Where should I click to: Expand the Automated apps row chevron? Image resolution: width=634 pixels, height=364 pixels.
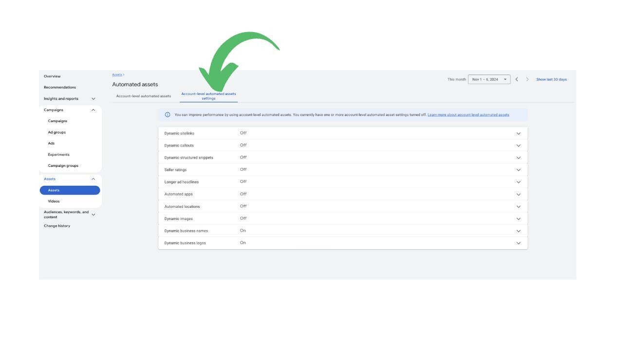click(519, 194)
